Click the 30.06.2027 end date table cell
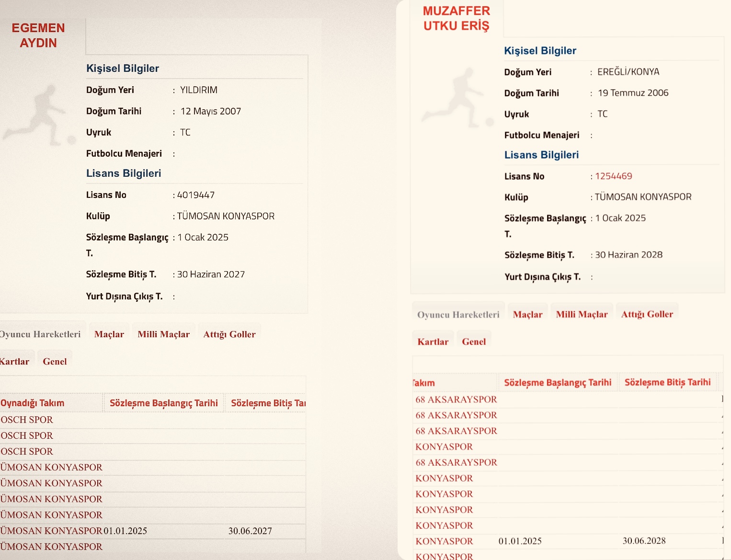Viewport: 731px width, 560px height. coord(250,531)
